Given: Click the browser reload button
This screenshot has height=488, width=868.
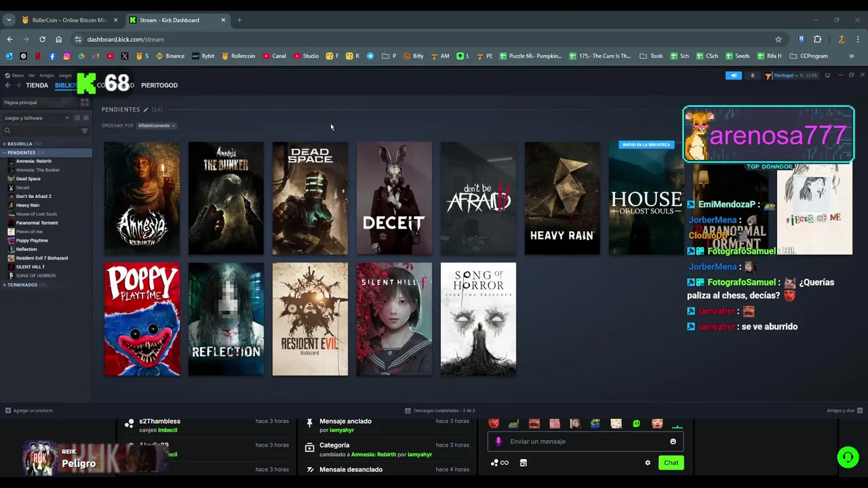Looking at the screenshot, I should [42, 39].
